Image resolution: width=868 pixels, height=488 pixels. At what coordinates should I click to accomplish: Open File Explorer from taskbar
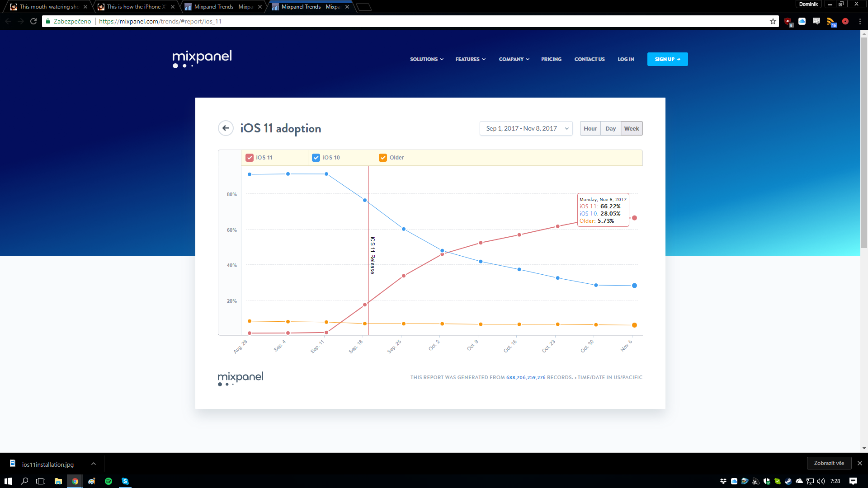click(58, 481)
